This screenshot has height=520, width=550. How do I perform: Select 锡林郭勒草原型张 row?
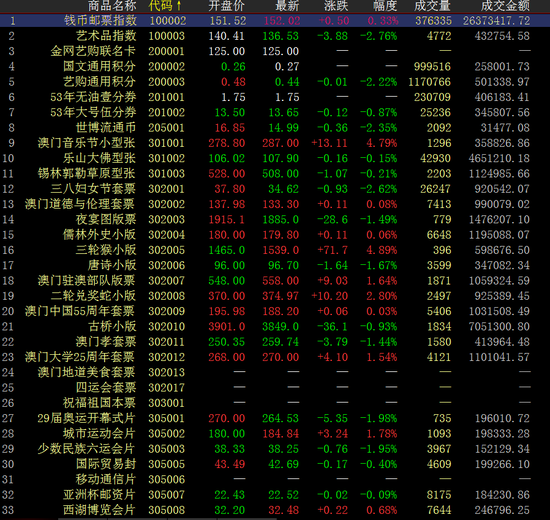coord(275,174)
